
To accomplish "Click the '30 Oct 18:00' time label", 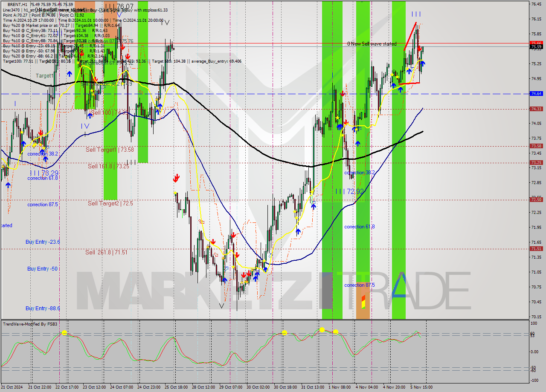I will click(x=286, y=387).
